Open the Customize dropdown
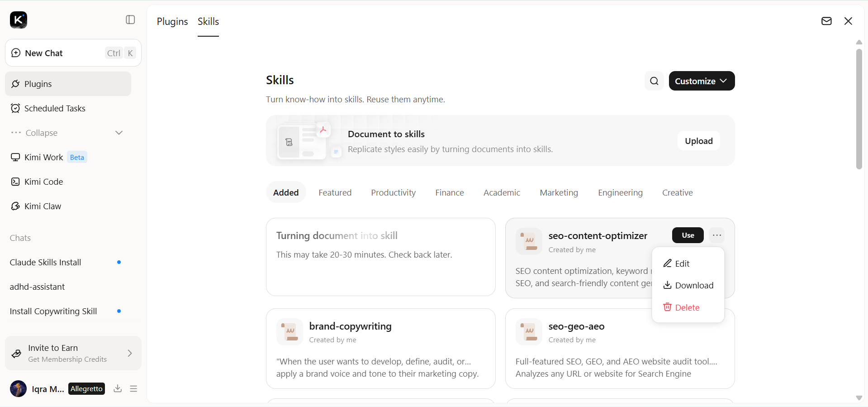868x407 pixels. [x=702, y=81]
